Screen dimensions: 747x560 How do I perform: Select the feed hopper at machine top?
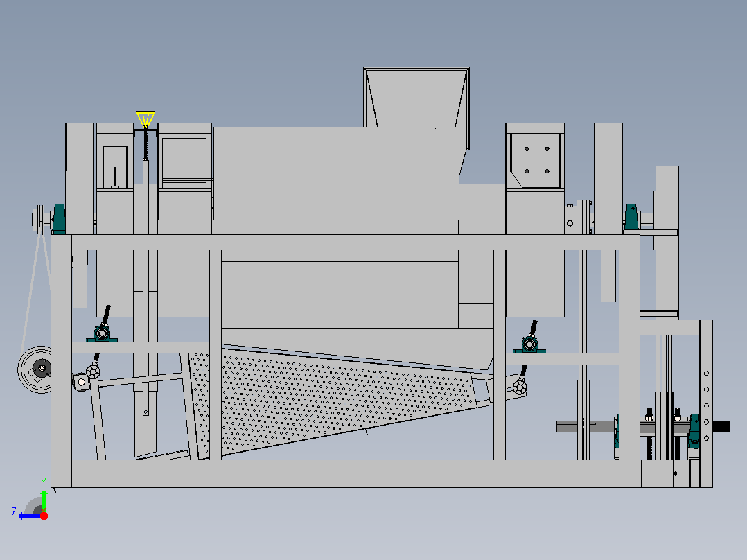416,98
